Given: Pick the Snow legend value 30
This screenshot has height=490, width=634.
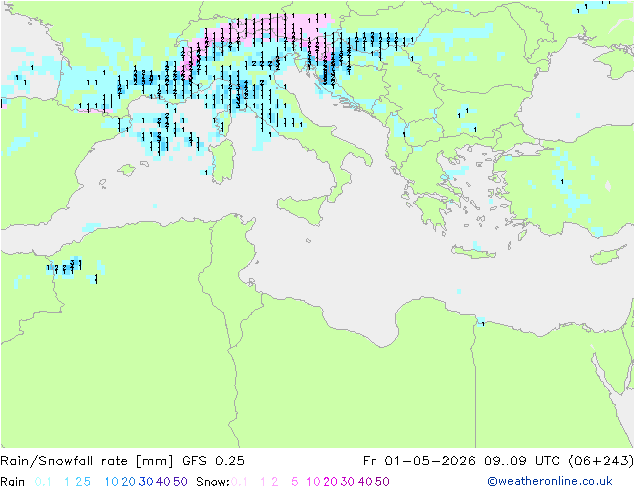Looking at the screenshot, I should pos(348,482).
